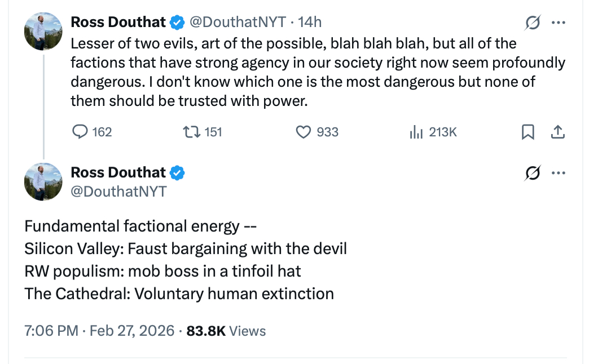
Task: Click the Grok icon on the 'Fundamental factional energy' tweet
Action: [533, 173]
